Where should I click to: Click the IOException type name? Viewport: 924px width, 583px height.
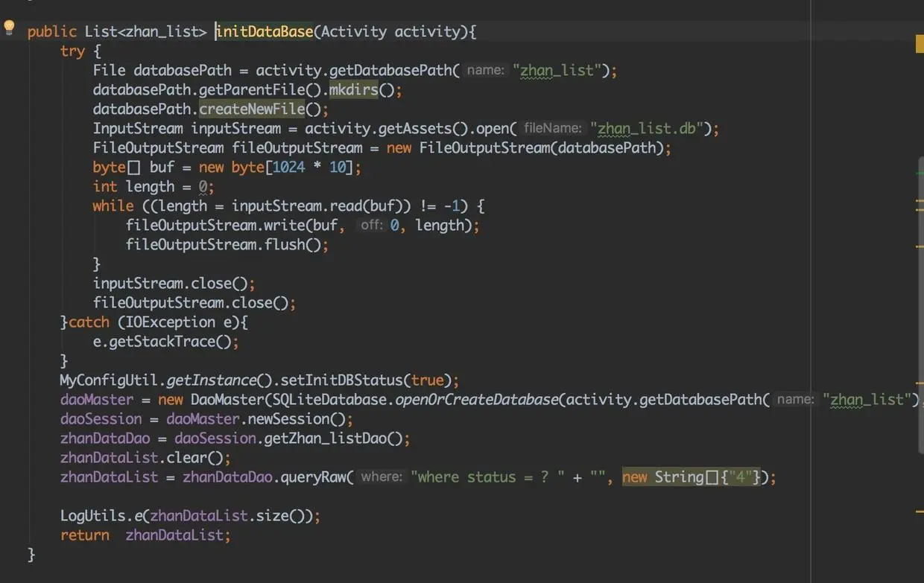tap(171, 322)
